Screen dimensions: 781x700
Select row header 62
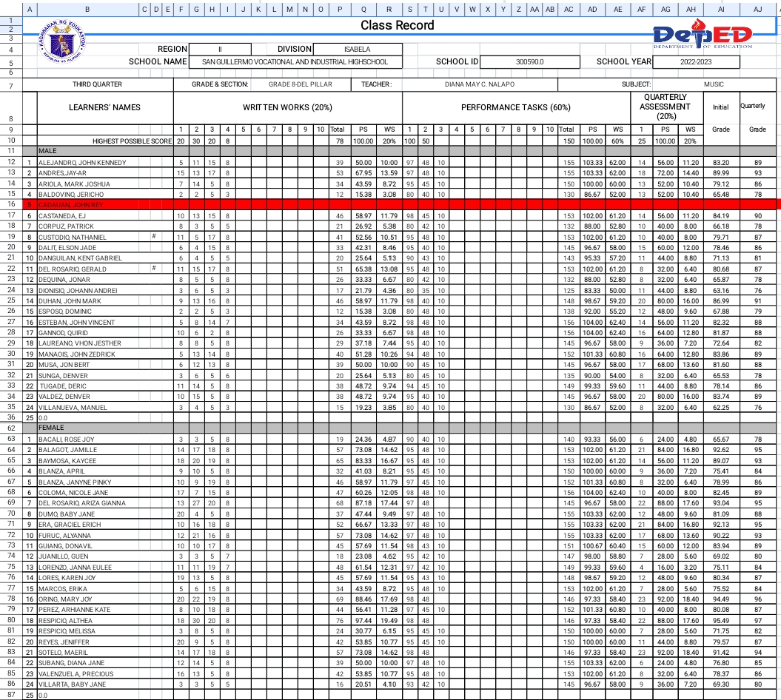11,428
